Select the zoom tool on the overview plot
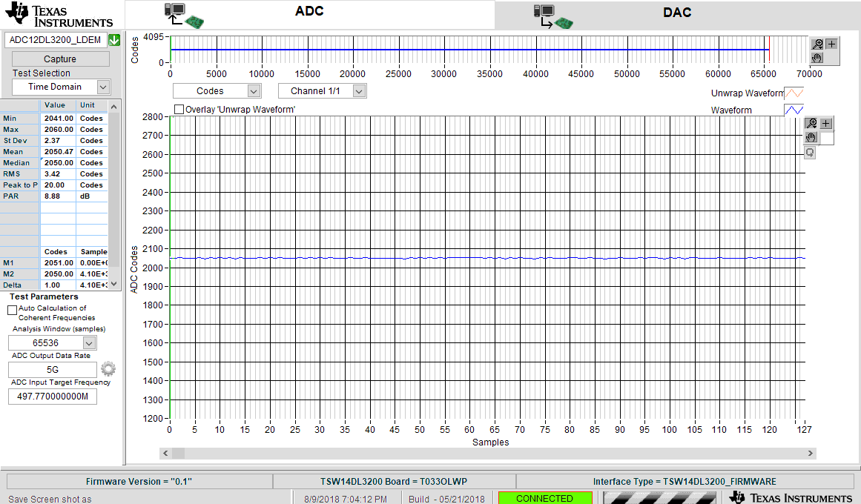The height and width of the screenshot is (504, 861). 816,43
